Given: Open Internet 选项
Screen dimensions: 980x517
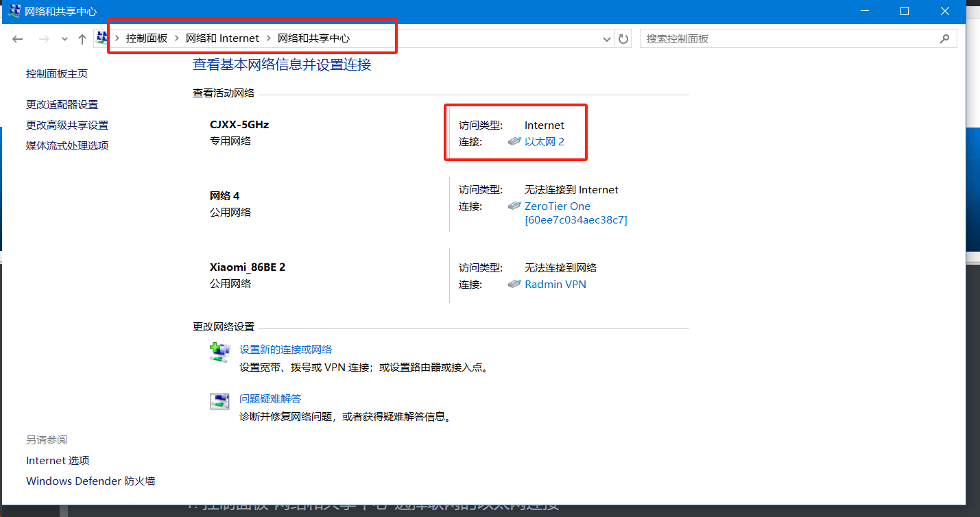Looking at the screenshot, I should coord(58,461).
